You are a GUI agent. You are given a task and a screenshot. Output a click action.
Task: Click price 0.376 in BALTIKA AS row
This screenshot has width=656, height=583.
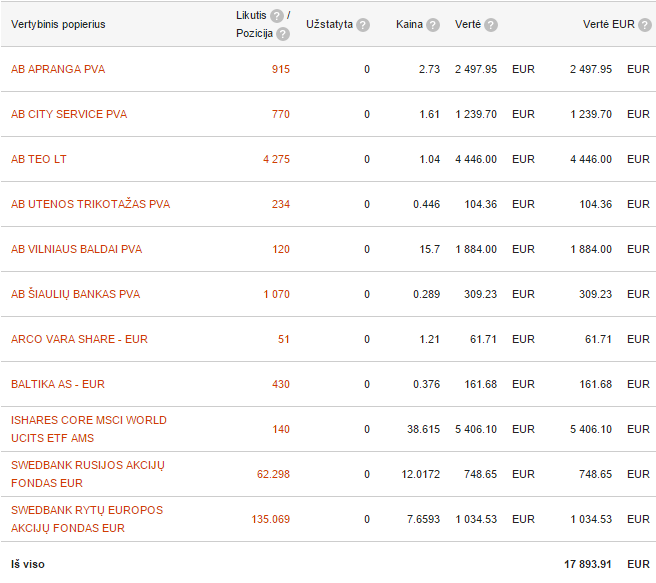(x=426, y=384)
